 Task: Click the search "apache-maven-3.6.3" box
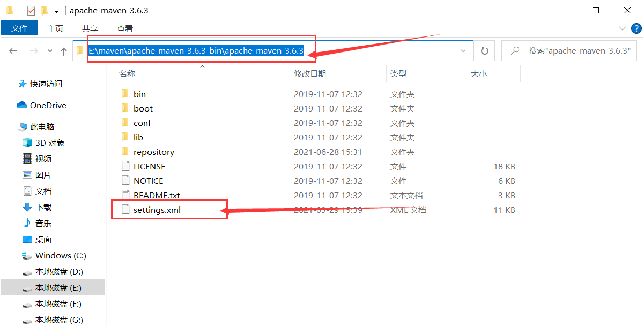(x=569, y=51)
